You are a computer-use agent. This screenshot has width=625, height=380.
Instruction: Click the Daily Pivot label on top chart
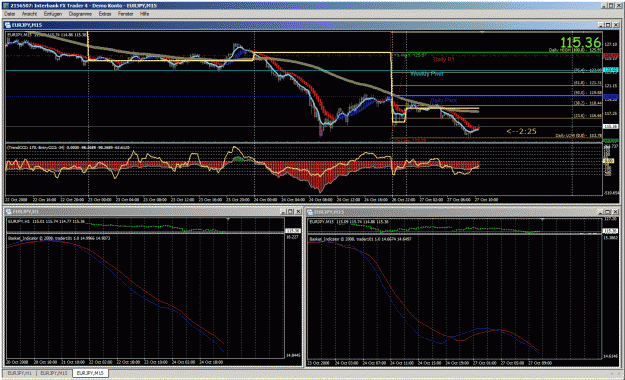[444, 100]
